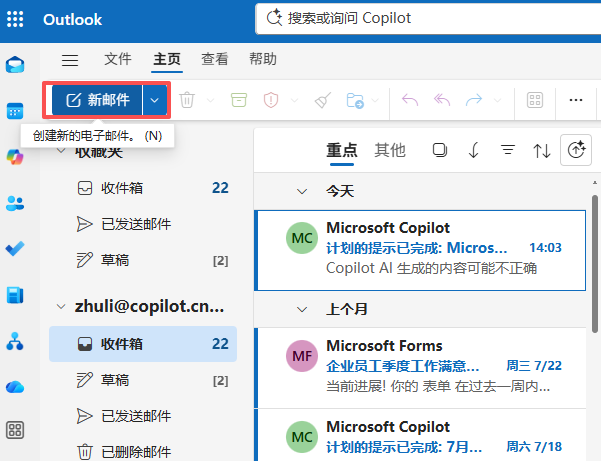Click the Copilot search box
The image size is (601, 461).
click(x=428, y=18)
